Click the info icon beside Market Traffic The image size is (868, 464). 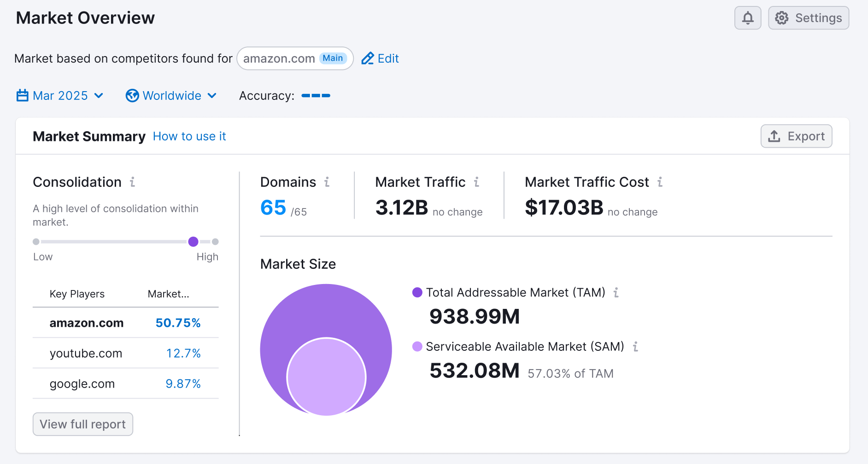pyautogui.click(x=477, y=182)
